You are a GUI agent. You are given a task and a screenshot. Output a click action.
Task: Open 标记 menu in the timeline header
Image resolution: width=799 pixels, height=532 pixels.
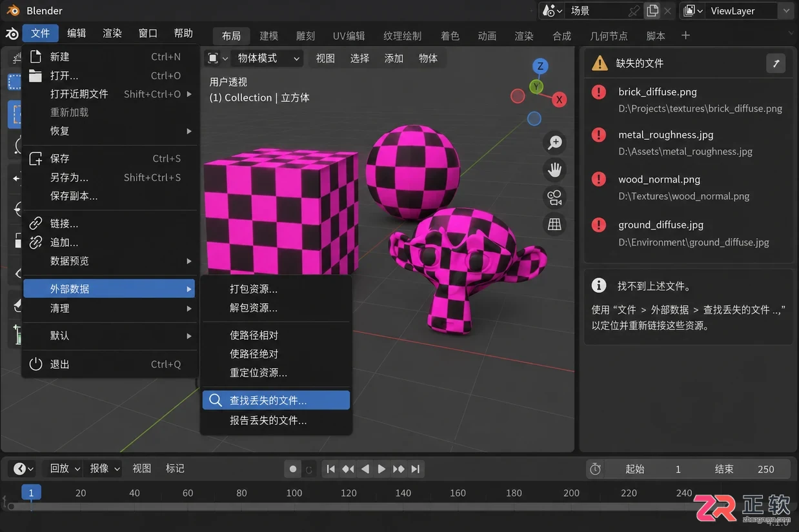[175, 469]
